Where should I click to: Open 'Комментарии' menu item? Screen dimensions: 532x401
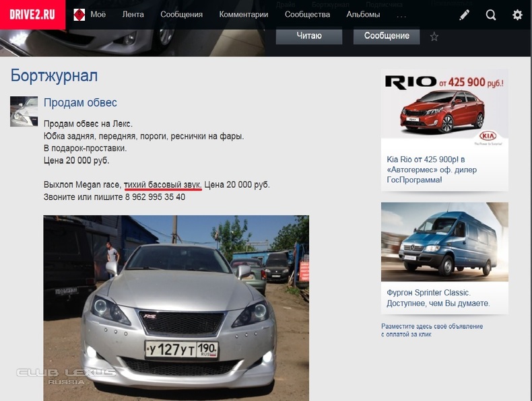[244, 15]
